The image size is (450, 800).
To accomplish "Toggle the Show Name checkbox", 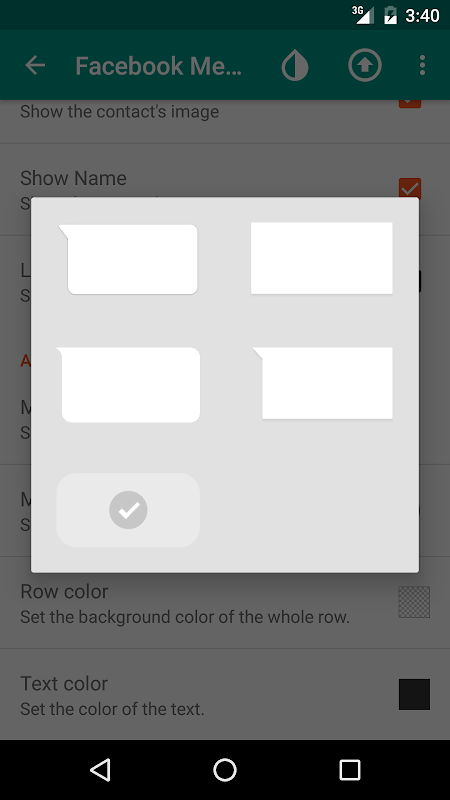I will click(x=410, y=188).
